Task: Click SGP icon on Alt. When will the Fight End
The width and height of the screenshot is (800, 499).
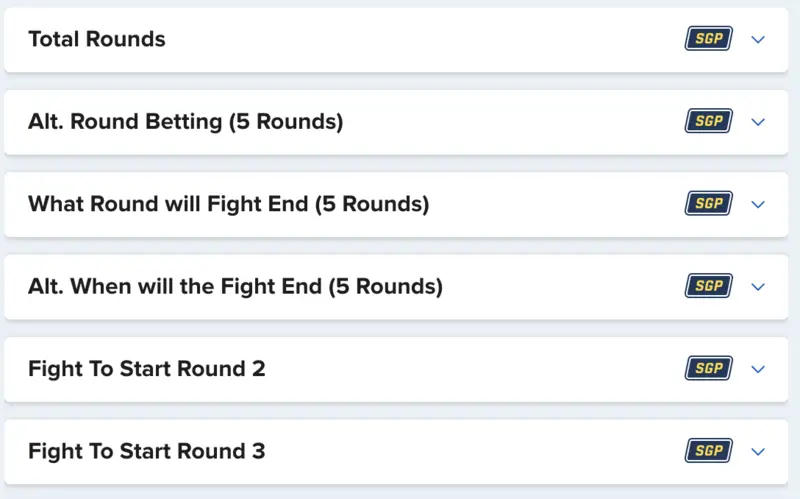Action: pyautogui.click(x=708, y=286)
